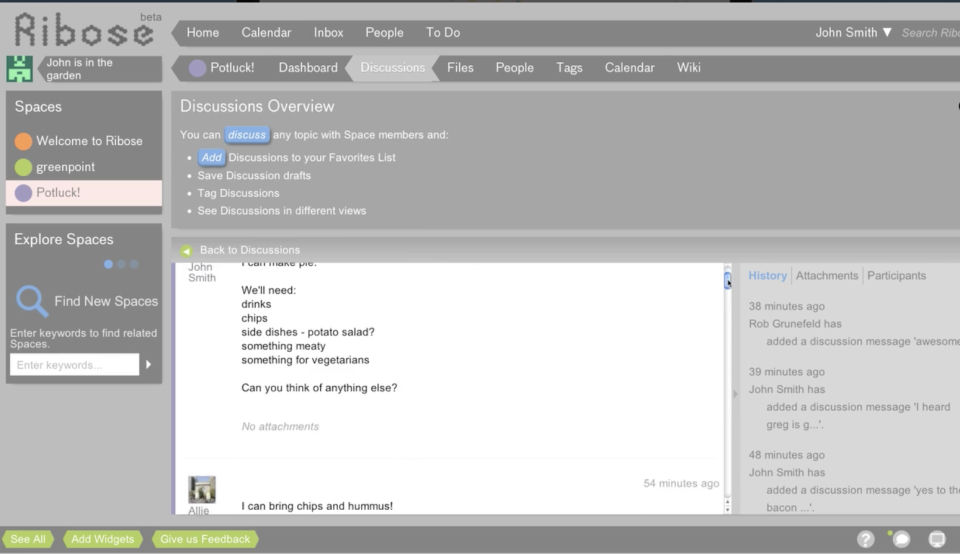Select the History tab
The height and width of the screenshot is (554, 960).
point(767,275)
